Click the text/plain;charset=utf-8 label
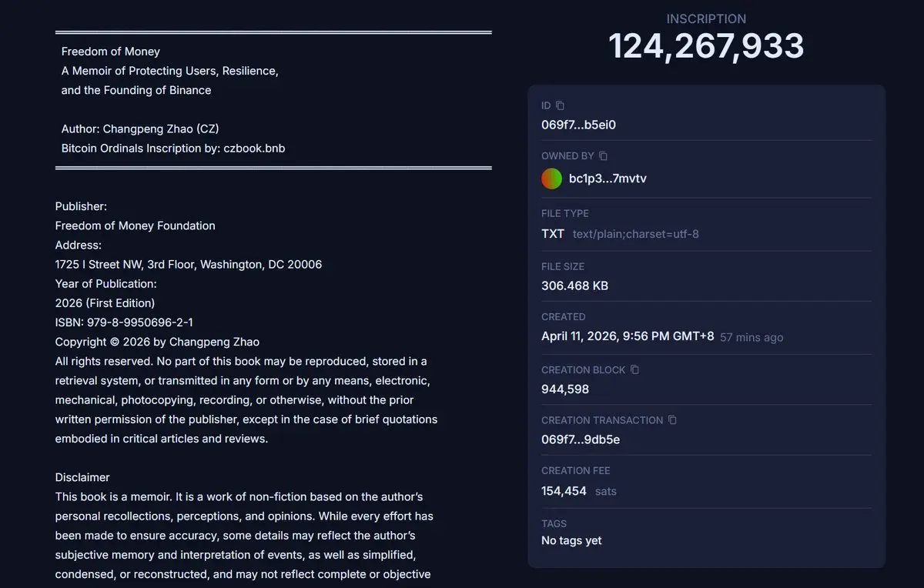The height and width of the screenshot is (588, 924). 636,234
